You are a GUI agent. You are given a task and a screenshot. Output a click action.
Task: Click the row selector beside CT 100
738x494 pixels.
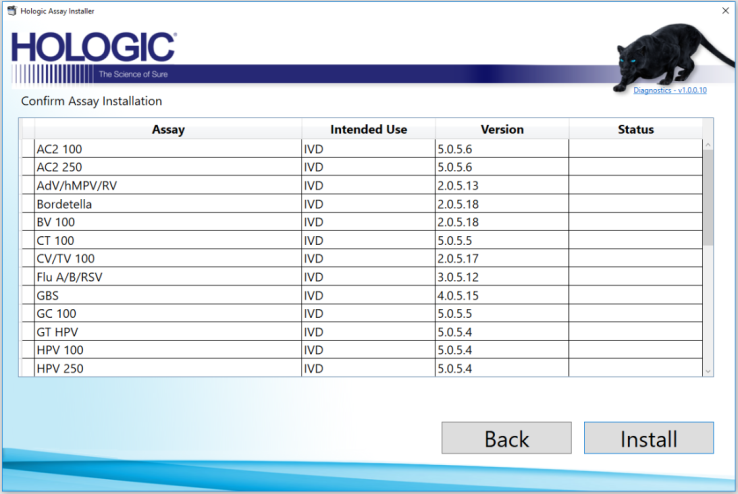point(26,240)
